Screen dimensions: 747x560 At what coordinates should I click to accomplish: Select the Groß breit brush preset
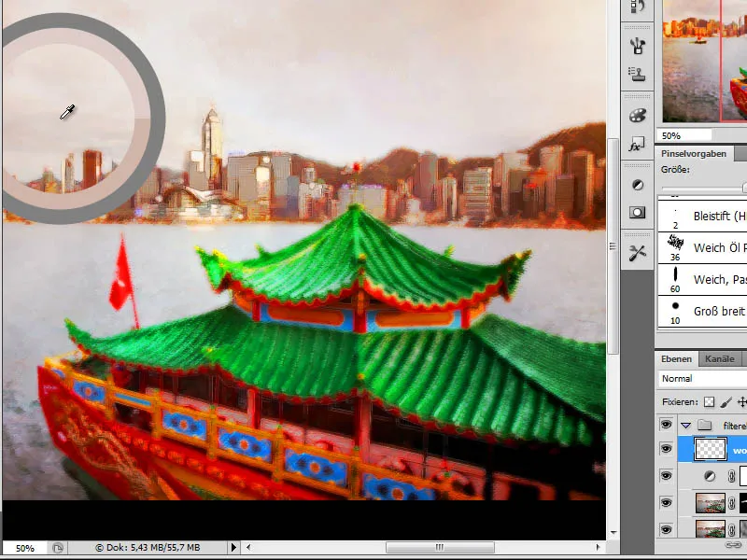(702, 312)
